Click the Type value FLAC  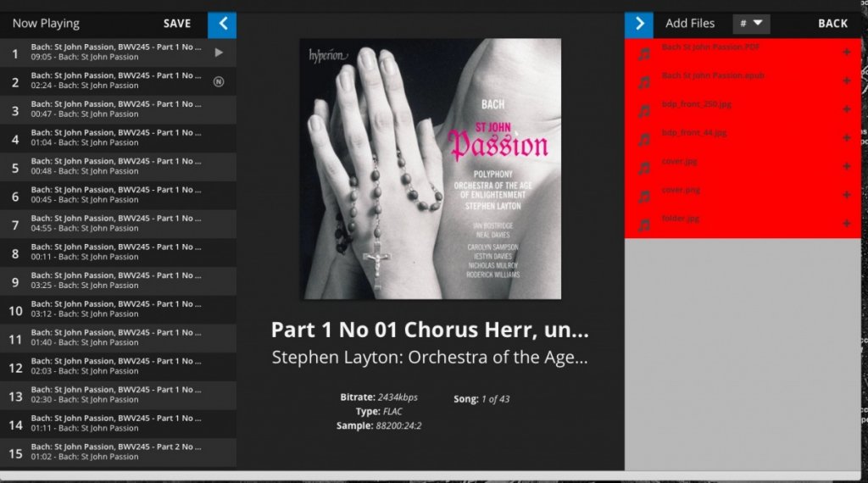[392, 412]
